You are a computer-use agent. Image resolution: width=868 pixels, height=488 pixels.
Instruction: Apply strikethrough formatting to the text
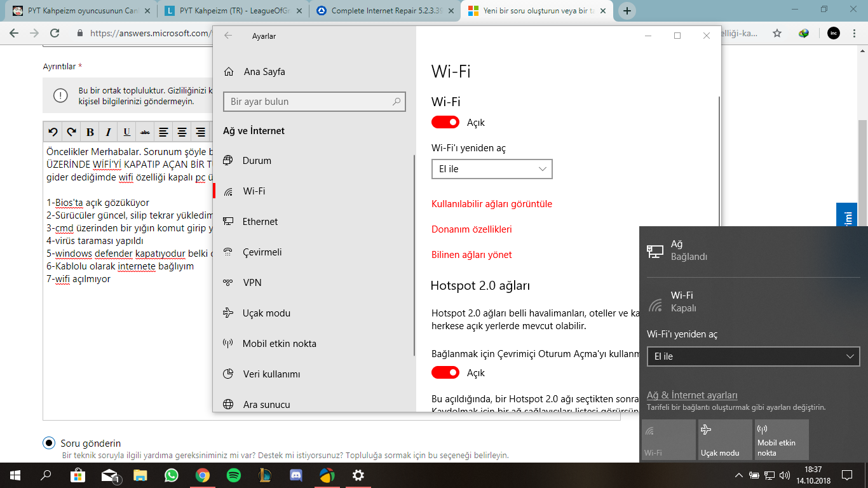point(144,132)
